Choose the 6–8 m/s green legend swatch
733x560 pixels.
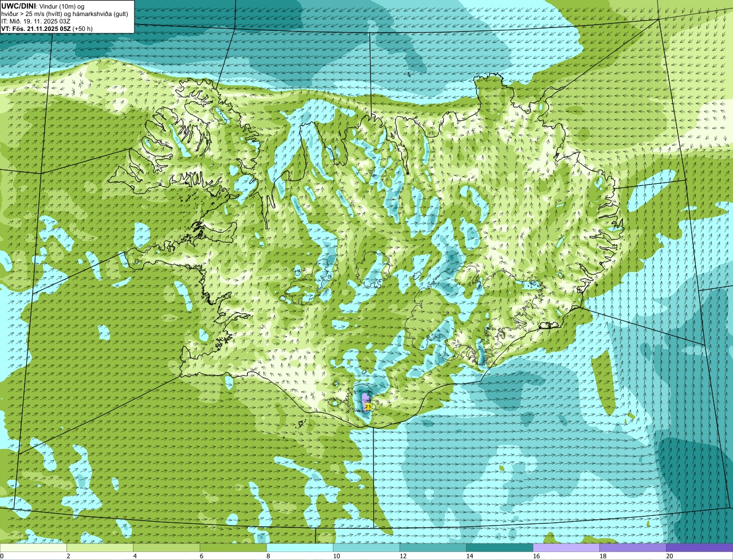(233, 548)
